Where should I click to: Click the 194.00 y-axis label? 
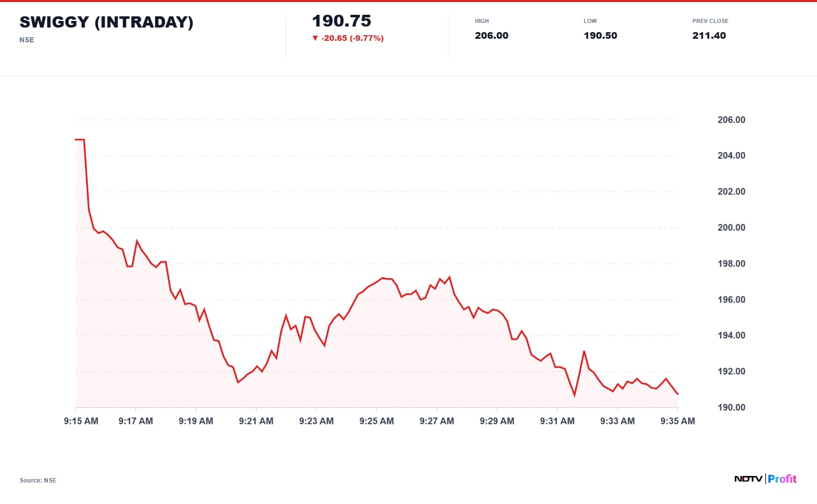[731, 335]
